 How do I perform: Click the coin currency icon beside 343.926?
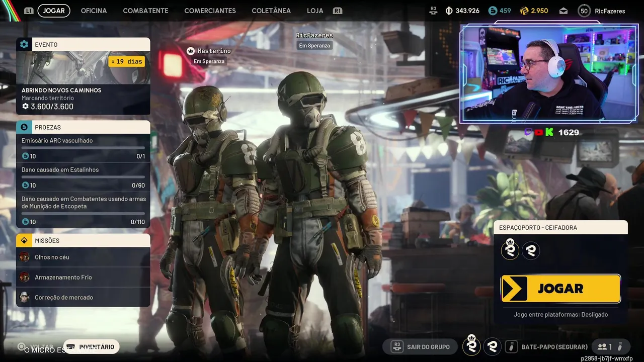[449, 11]
